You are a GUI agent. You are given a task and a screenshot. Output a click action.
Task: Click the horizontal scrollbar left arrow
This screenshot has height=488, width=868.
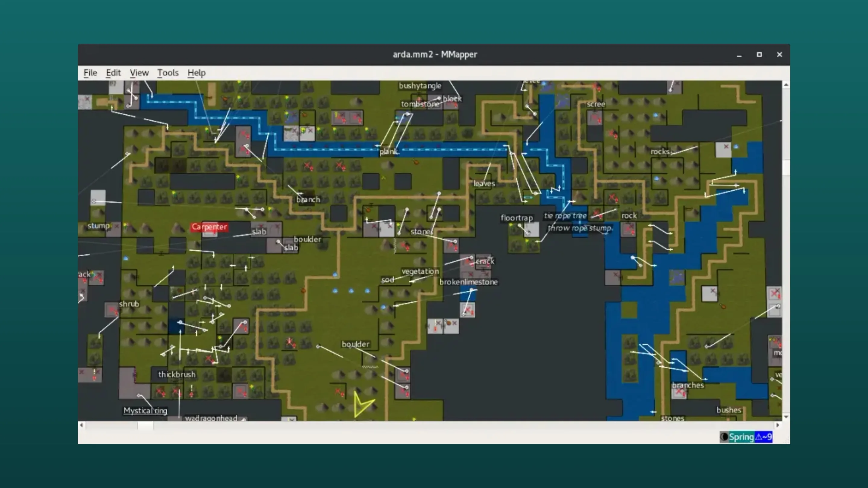pos(81,425)
